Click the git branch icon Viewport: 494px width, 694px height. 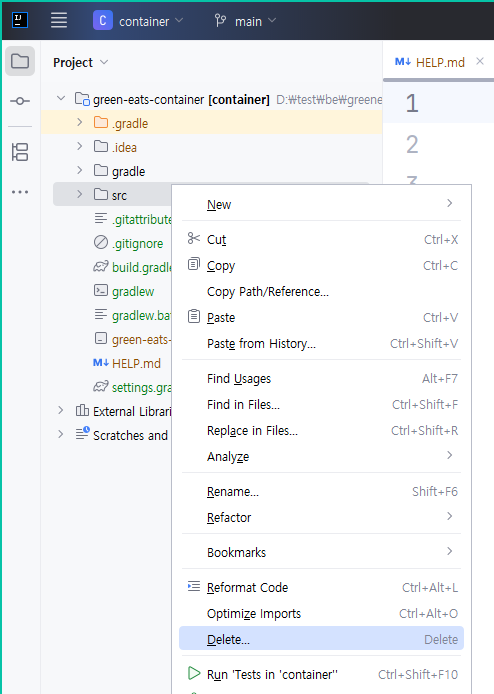(x=220, y=20)
